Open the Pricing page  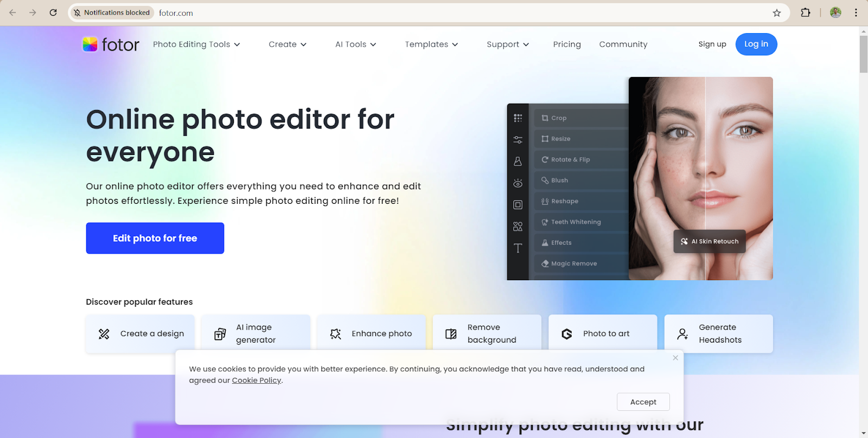click(x=567, y=44)
